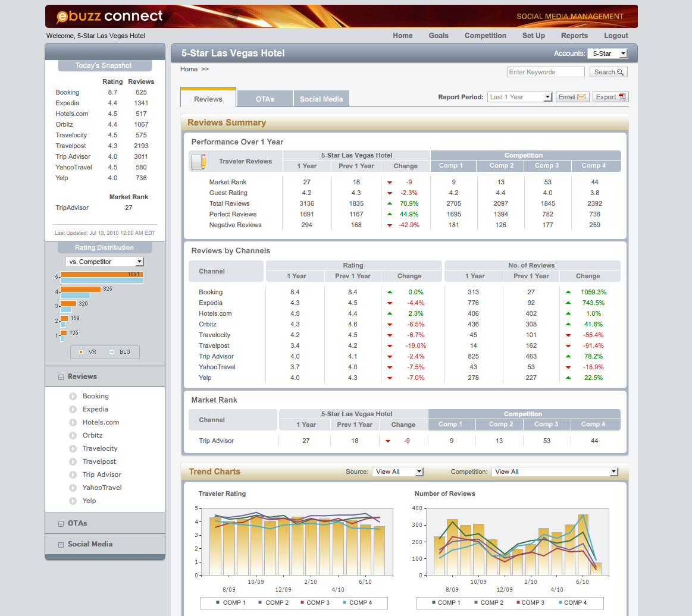Open the Competition menu item
This screenshot has height=616, width=692.
pos(485,36)
